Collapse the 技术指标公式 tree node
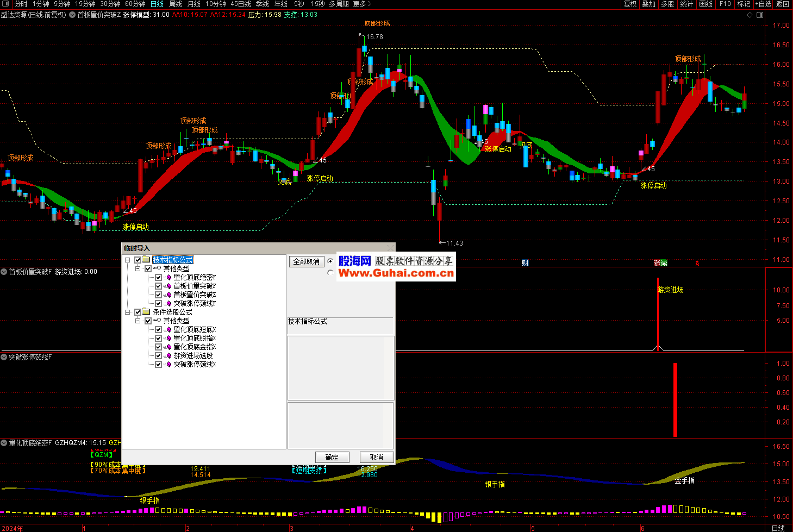This screenshot has height=532, width=793. tap(128, 260)
